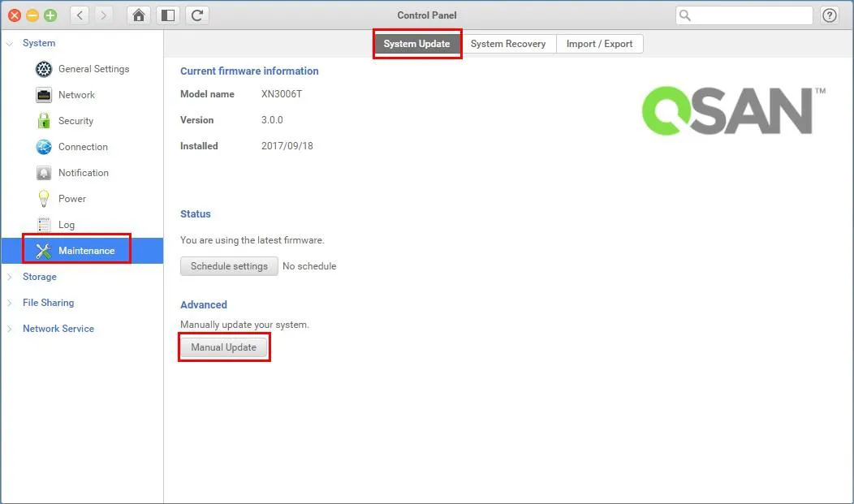Image resolution: width=854 pixels, height=504 pixels.
Task: Go back with the left arrow button
Action: pos(80,15)
